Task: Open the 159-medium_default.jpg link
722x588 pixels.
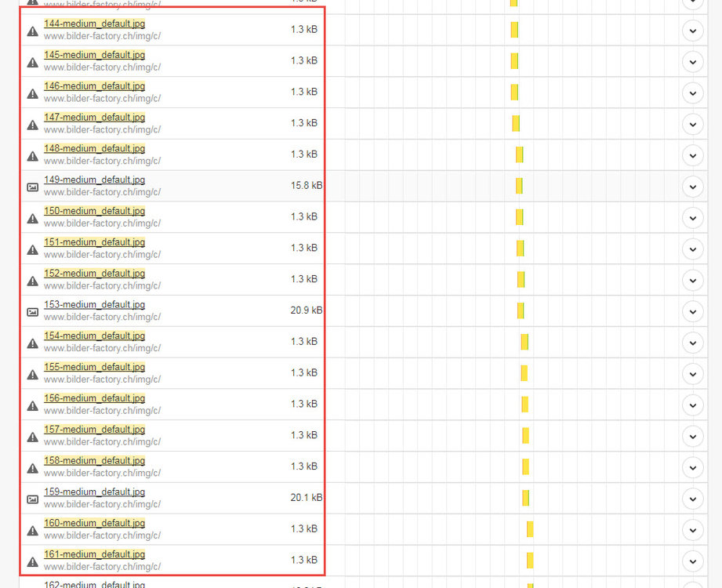Action: (x=94, y=492)
